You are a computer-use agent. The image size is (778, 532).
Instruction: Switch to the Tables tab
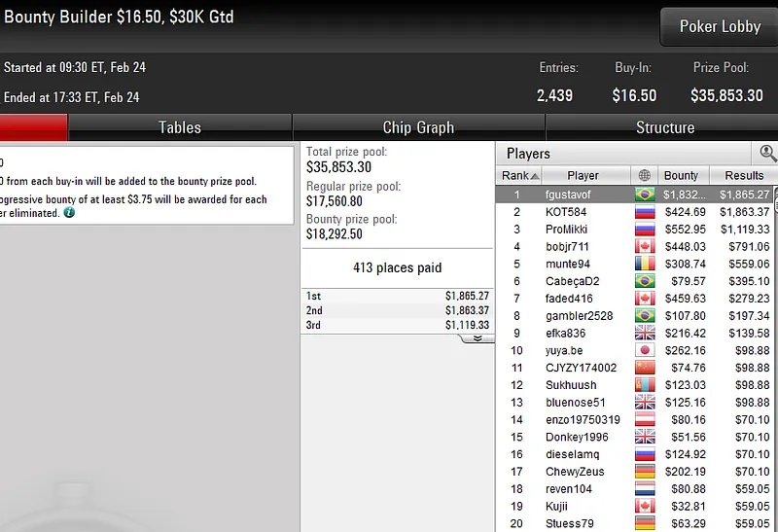coord(180,127)
